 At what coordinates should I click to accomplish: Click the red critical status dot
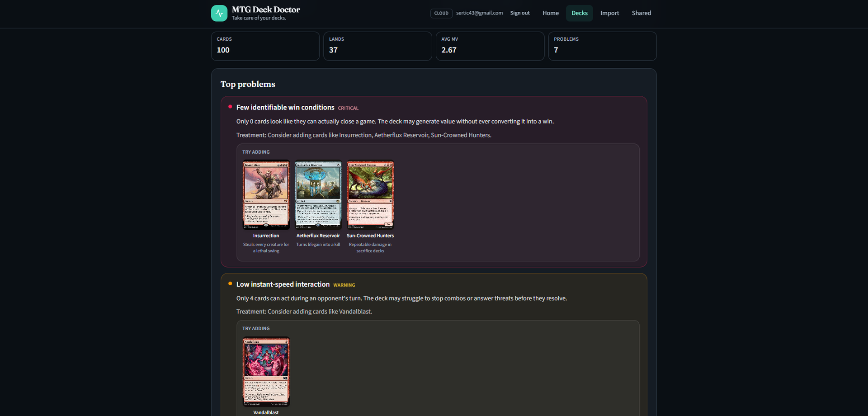pos(230,107)
